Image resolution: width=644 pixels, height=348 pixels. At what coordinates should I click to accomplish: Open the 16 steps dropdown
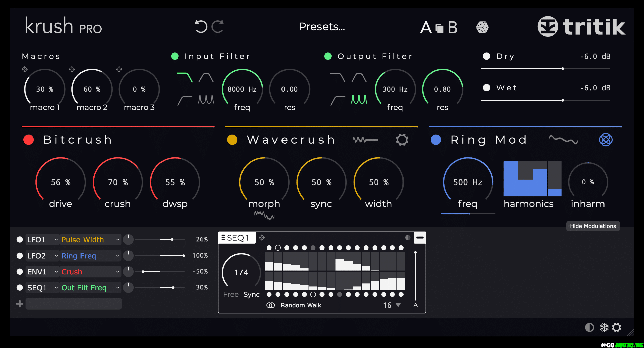click(x=392, y=305)
